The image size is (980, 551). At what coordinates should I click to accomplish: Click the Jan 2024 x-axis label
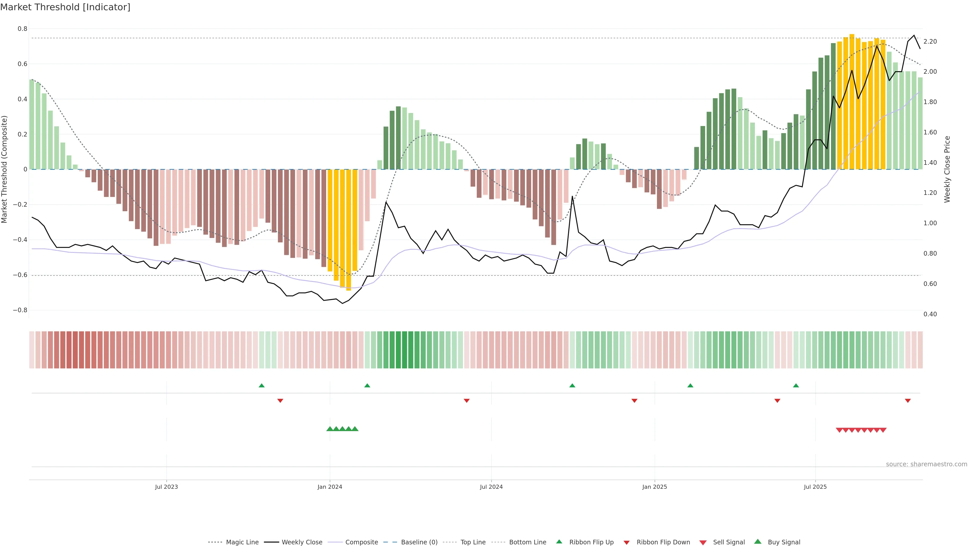[x=330, y=487]
